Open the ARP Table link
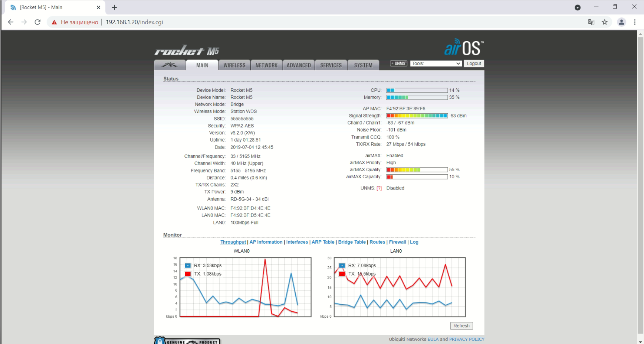This screenshot has height=344, width=644. point(323,242)
